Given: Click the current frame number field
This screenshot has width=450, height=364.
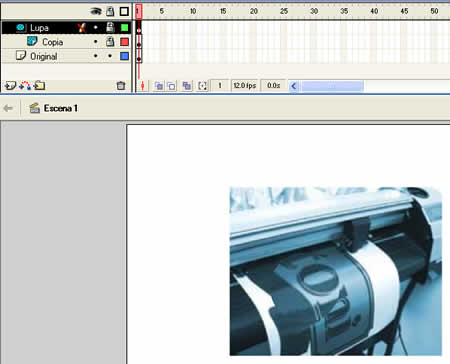Looking at the screenshot, I should click(220, 86).
